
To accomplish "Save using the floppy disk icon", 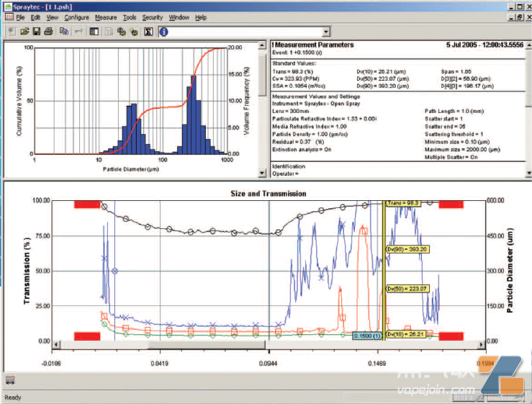I will (36, 32).
